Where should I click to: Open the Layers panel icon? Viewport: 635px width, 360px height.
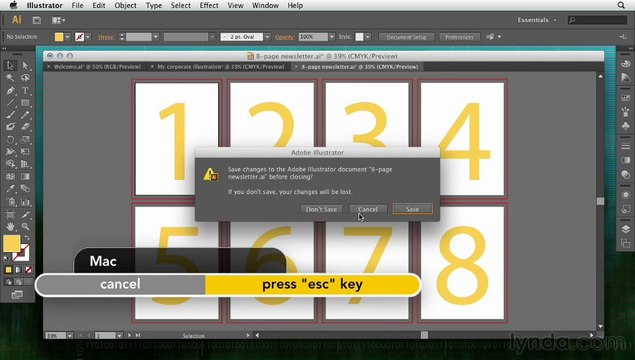click(x=625, y=229)
